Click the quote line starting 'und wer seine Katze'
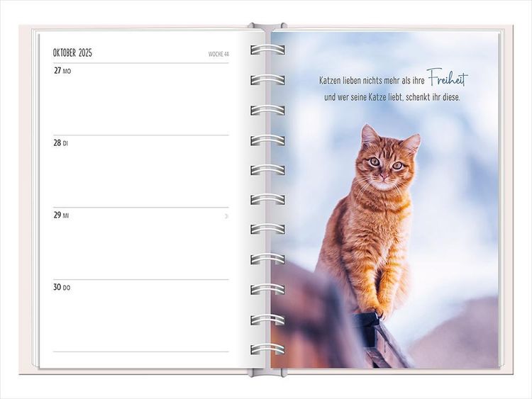 coord(392,97)
